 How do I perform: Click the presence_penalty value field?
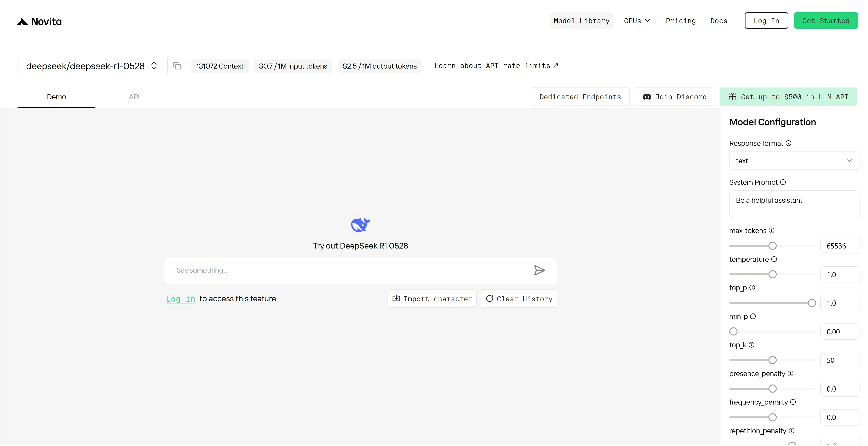click(x=840, y=389)
